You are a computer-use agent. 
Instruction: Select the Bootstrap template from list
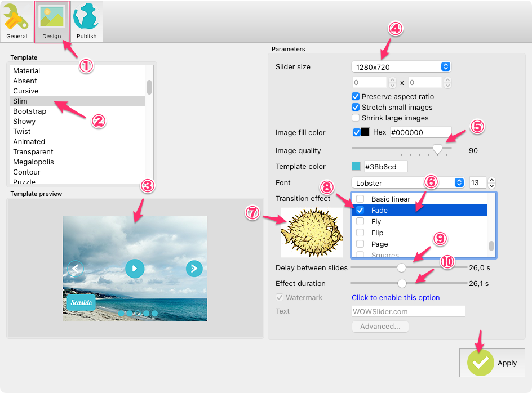pyautogui.click(x=30, y=111)
